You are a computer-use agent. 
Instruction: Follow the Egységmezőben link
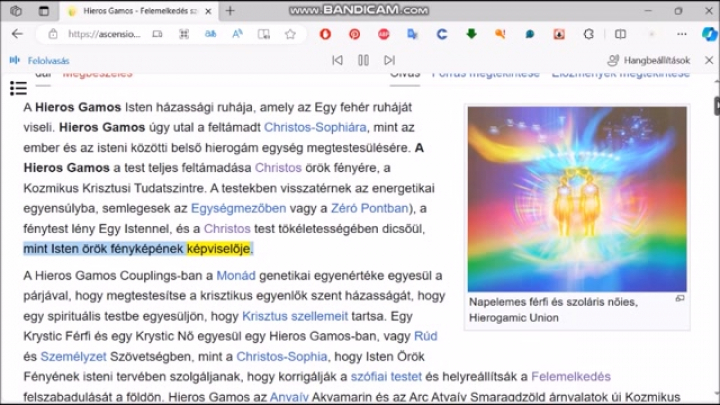[238, 208]
